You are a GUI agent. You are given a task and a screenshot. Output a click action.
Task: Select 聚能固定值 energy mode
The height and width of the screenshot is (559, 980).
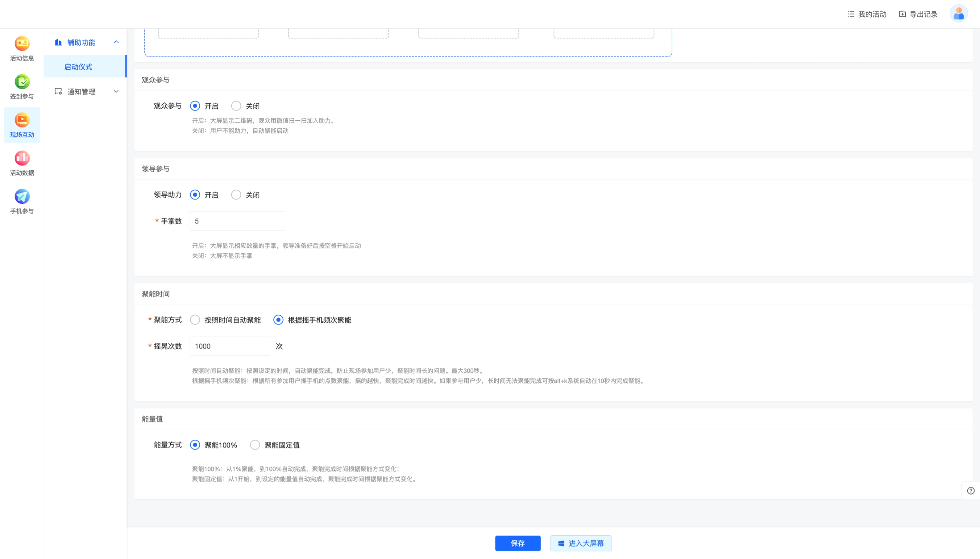pos(255,445)
